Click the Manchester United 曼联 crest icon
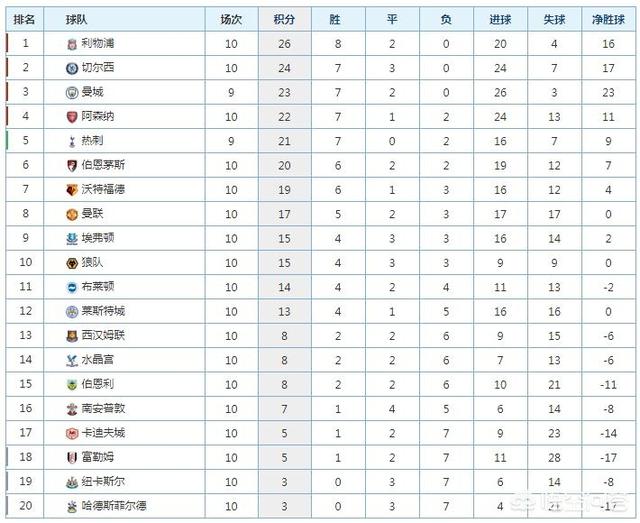The image size is (640, 523). click(72, 214)
